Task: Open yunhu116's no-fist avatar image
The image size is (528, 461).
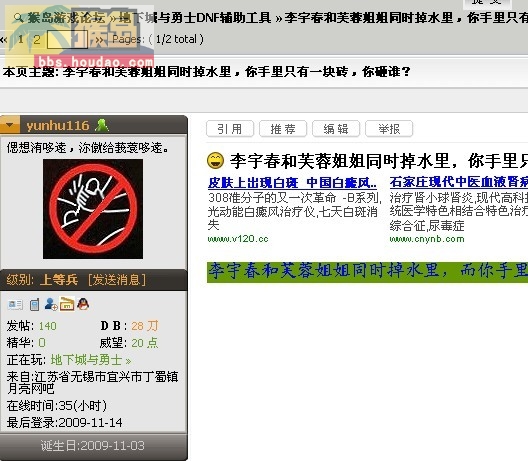Action: click(93, 209)
